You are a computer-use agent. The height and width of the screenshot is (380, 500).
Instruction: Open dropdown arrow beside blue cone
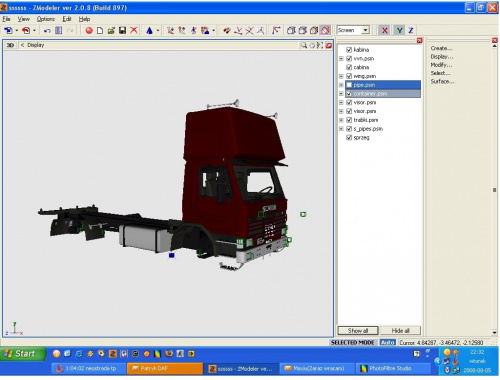click(158, 31)
